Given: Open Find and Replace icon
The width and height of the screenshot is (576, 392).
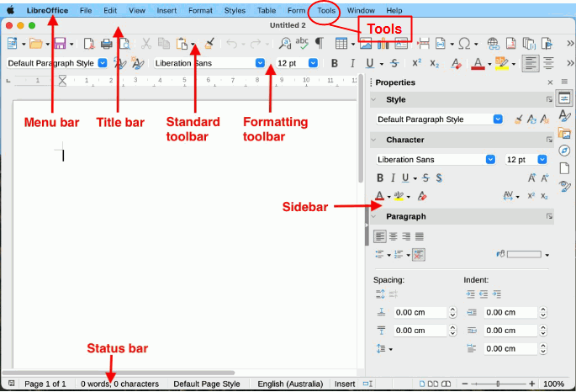Looking at the screenshot, I should [285, 44].
